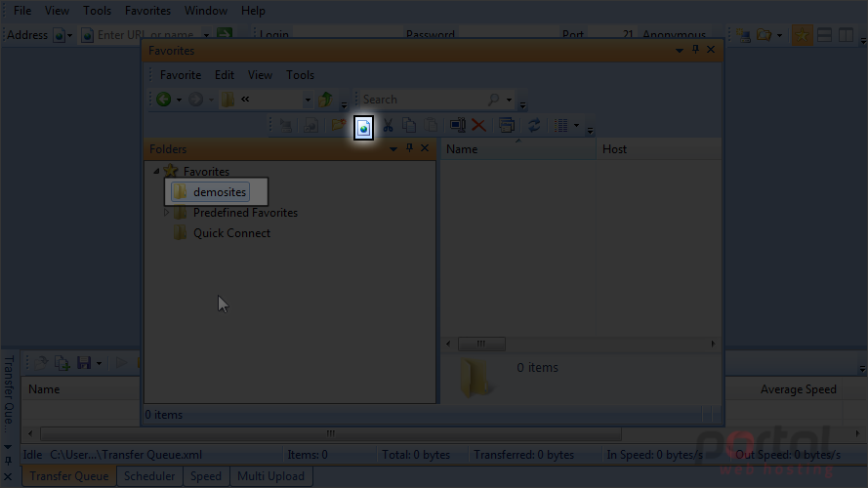This screenshot has height=488, width=868.
Task: Collapse the Favorites tree root
Action: pyautogui.click(x=156, y=171)
